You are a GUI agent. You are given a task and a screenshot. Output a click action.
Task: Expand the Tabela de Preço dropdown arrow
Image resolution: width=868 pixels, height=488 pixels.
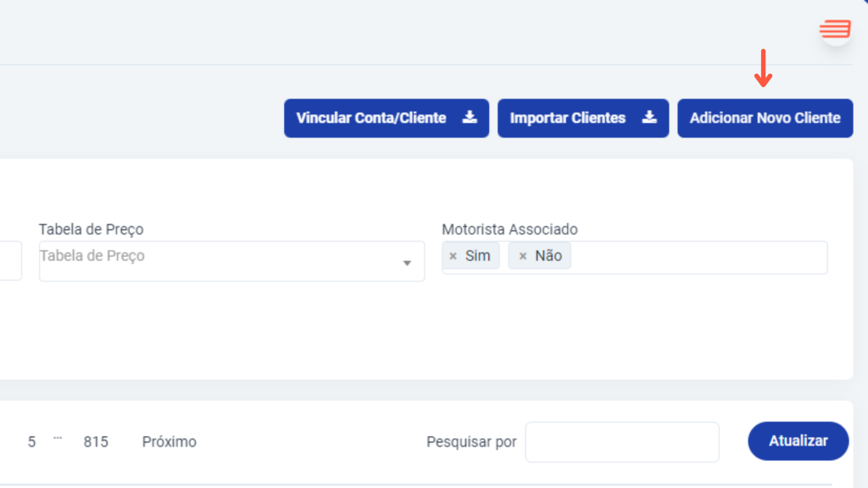click(407, 263)
